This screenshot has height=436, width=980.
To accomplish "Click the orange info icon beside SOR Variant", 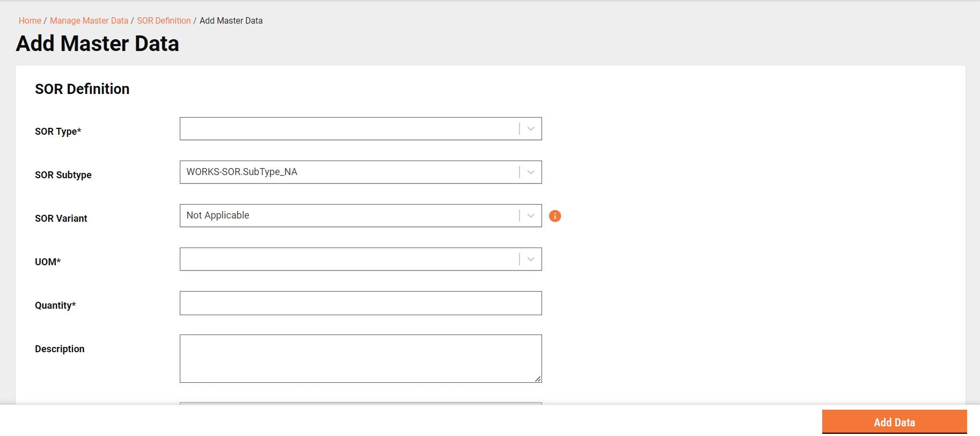I will point(555,216).
